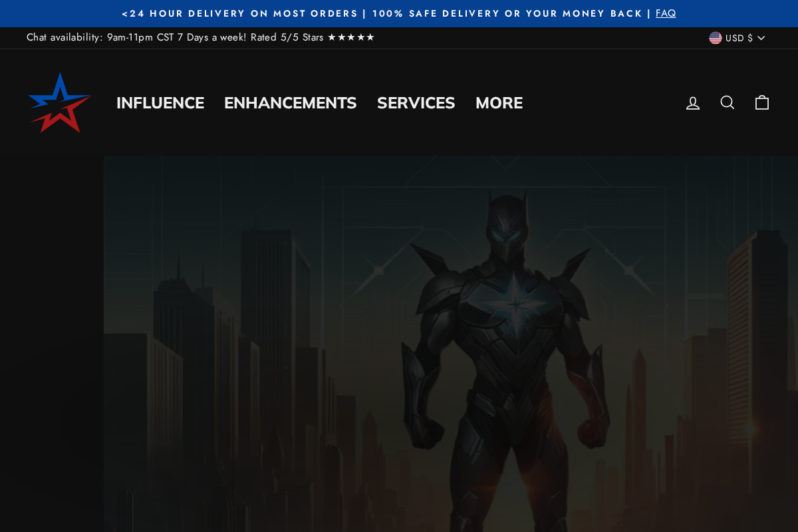
Task: Open the MORE navigation dropdown
Action: 499,102
